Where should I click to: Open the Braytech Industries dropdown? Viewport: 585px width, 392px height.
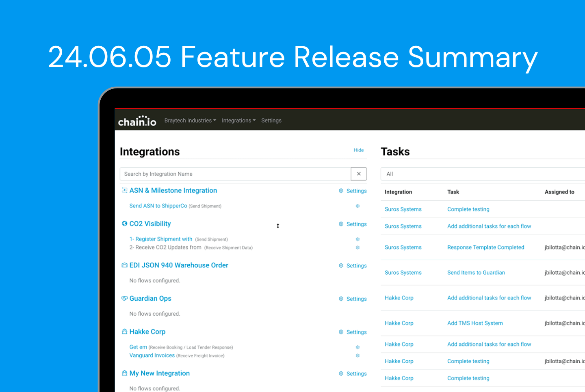click(x=190, y=121)
